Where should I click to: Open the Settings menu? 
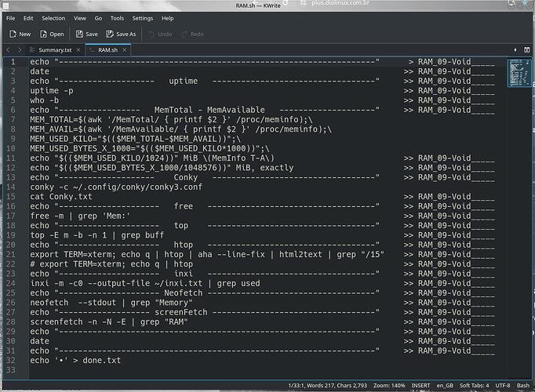[x=143, y=18]
